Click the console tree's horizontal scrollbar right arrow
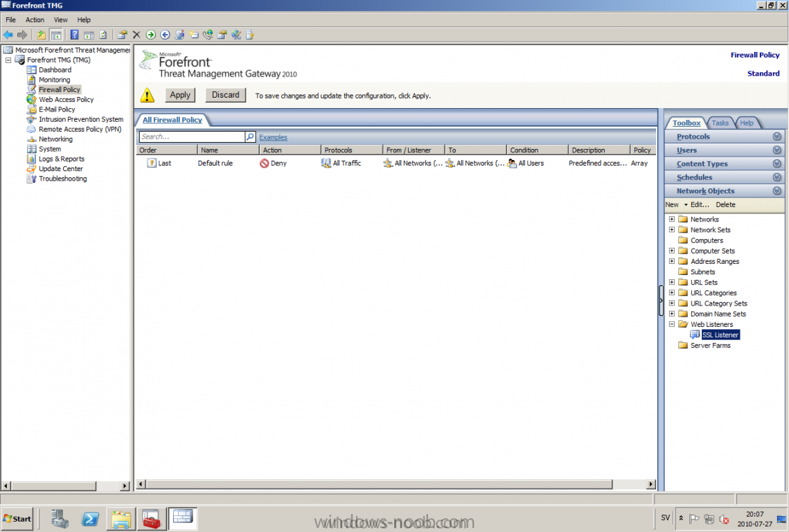Image resolution: width=789 pixels, height=532 pixels. 125,486
